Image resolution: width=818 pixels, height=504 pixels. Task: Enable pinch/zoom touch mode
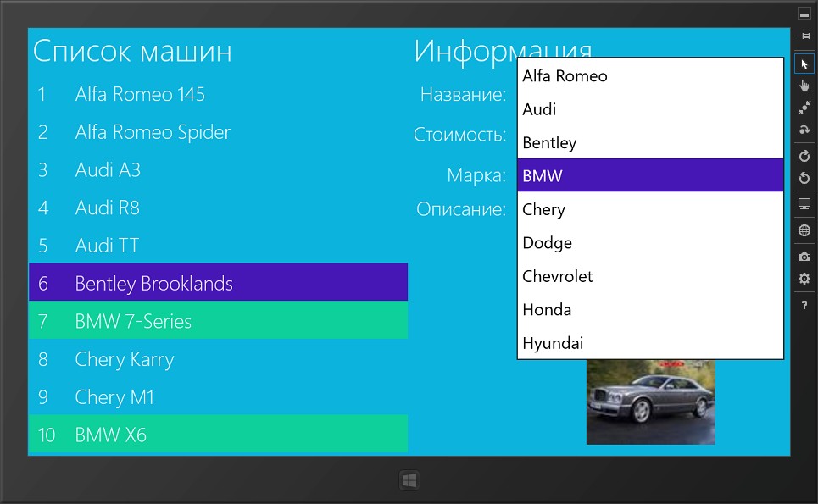point(804,108)
